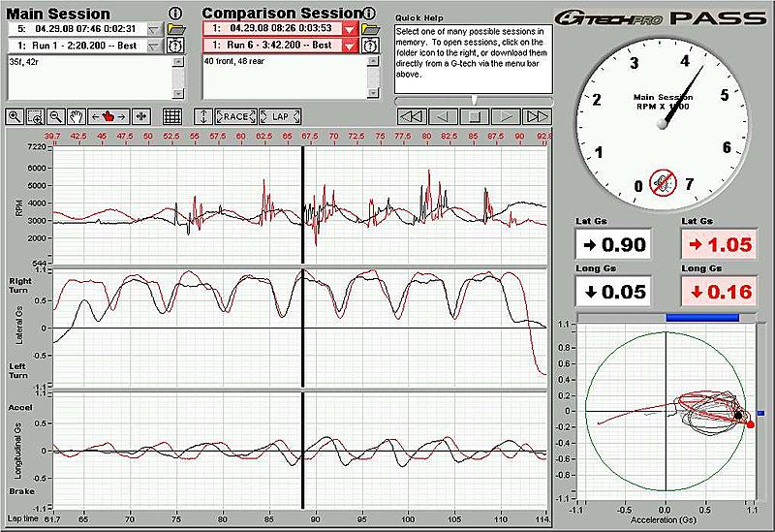Click the vertical autoscale arrow icon

(x=203, y=116)
